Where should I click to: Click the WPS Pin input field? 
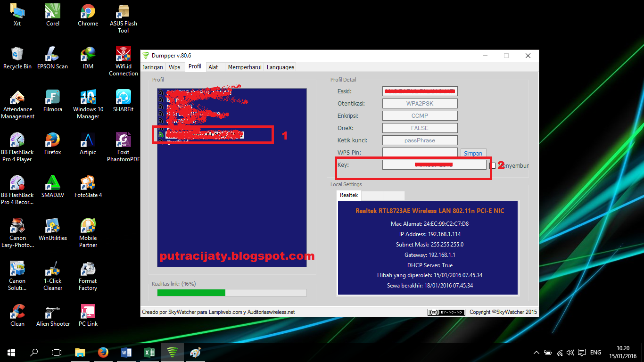420,152
